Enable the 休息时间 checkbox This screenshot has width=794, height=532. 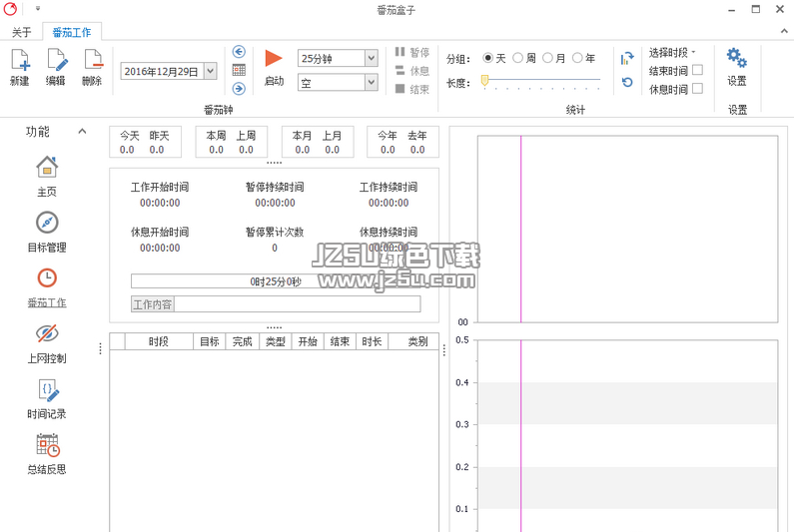tap(697, 89)
